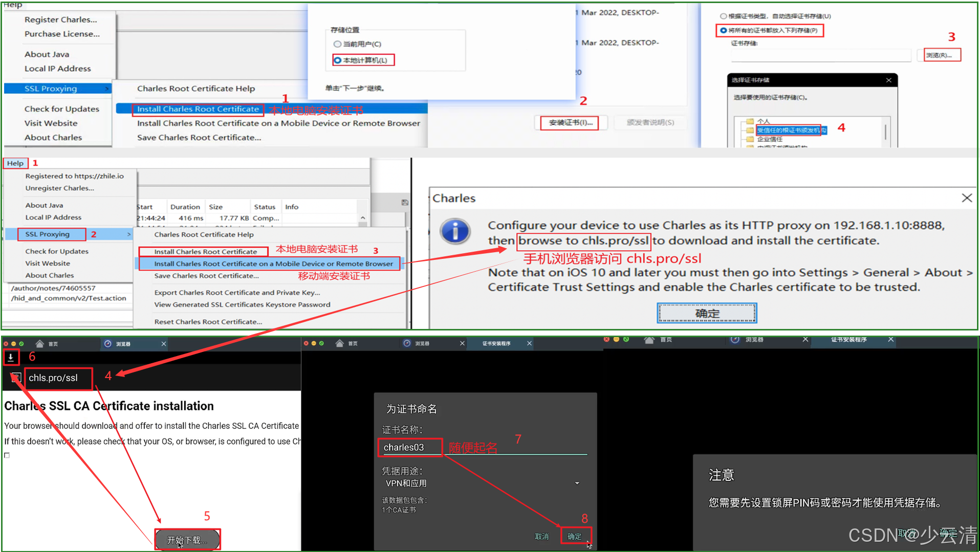Switch to 证书安装程序 tab in the 注意 PIN warning emulator
The image size is (980, 552).
coord(848,340)
